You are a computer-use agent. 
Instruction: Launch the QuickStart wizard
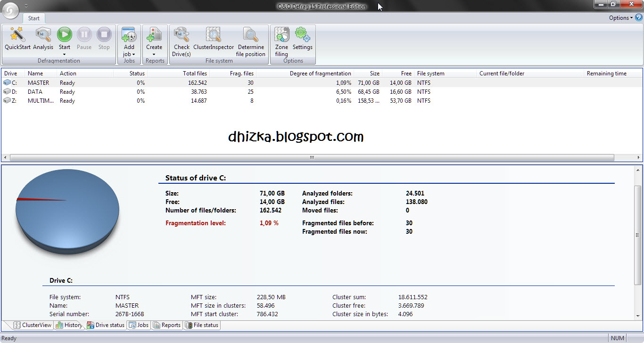(x=17, y=39)
